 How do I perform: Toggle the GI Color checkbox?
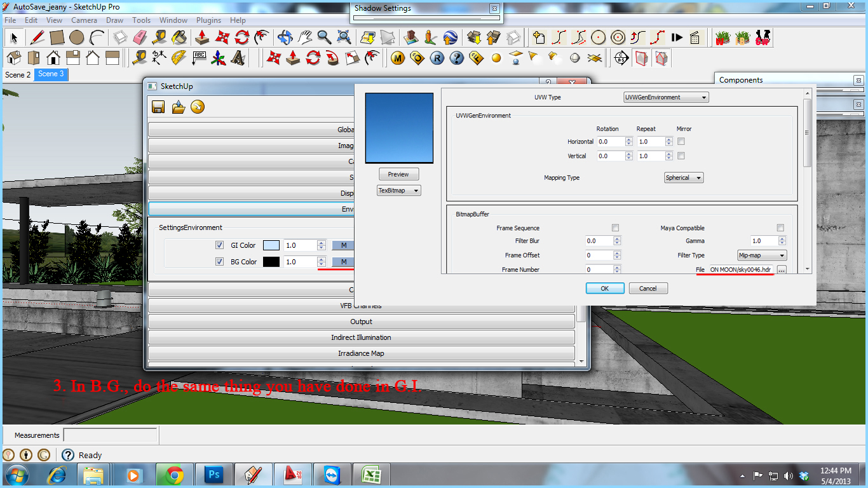(x=219, y=245)
